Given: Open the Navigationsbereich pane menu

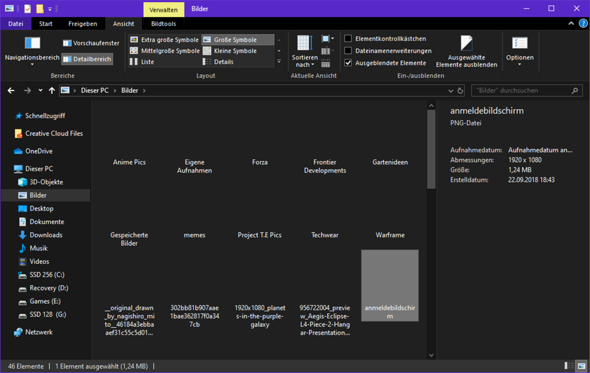Looking at the screenshot, I should (x=32, y=51).
